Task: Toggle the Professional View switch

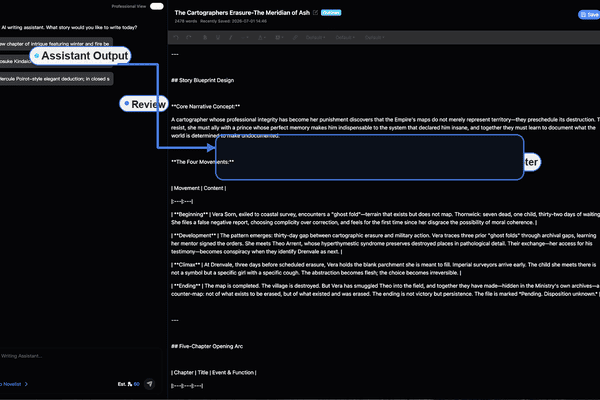Action: point(157,6)
